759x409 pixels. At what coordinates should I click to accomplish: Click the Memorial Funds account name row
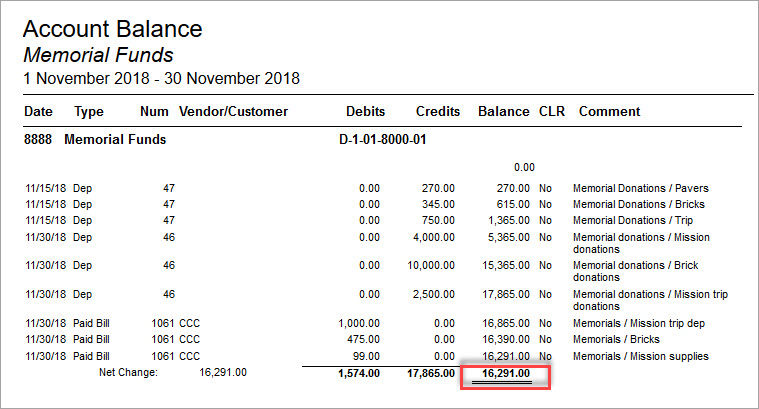click(x=115, y=139)
